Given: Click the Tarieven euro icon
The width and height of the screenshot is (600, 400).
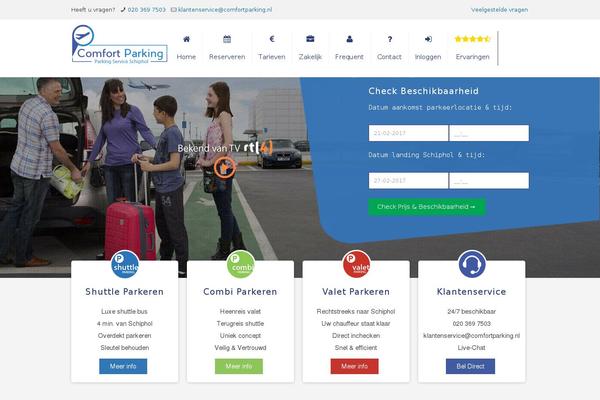Looking at the screenshot, I should pos(272,39).
